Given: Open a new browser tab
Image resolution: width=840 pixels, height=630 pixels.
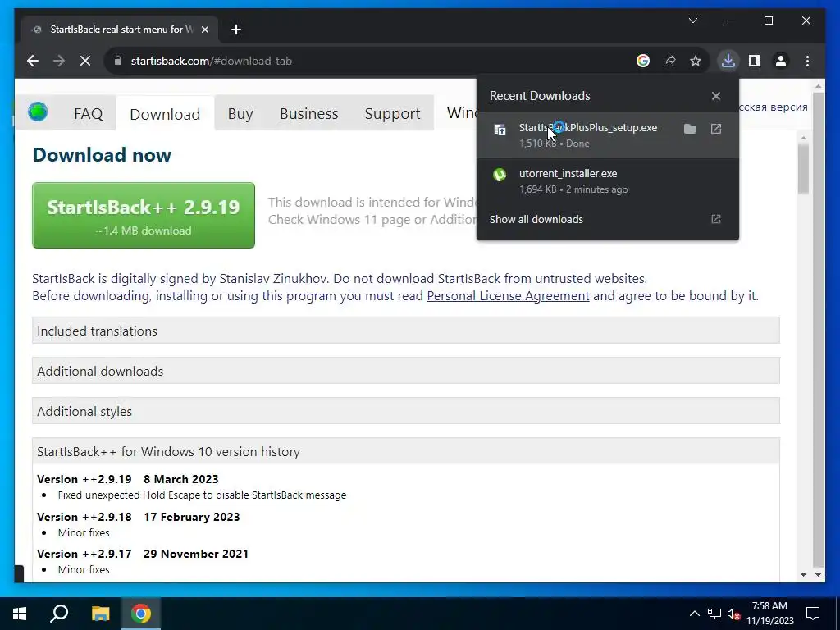Looking at the screenshot, I should point(236,30).
